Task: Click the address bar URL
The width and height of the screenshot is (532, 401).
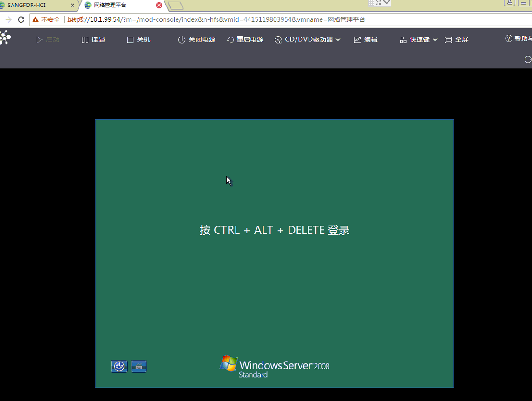Action: tap(216, 19)
